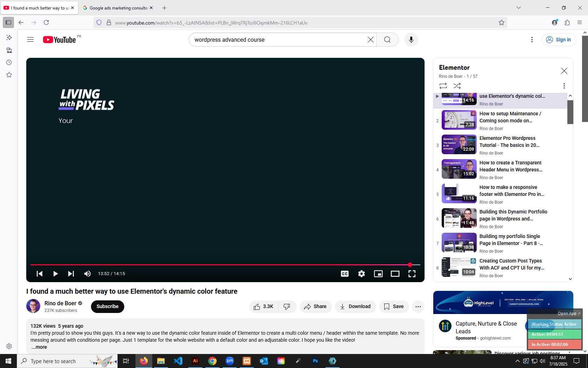Open the Firefox account icon
Image resolution: width=588 pixels, height=368 pixels.
[x=555, y=22]
